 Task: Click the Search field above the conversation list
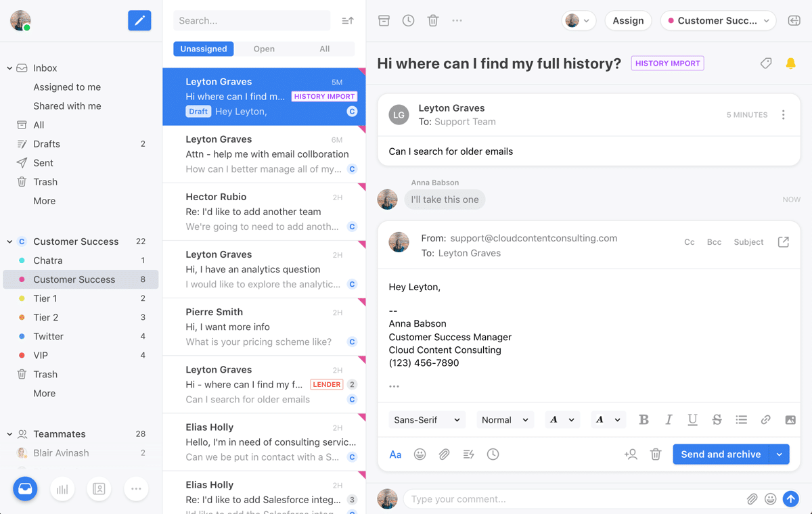tap(252, 20)
